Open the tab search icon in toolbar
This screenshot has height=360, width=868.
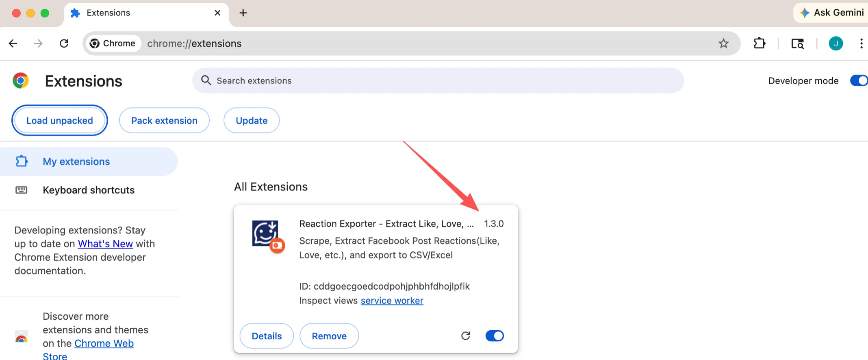point(797,44)
